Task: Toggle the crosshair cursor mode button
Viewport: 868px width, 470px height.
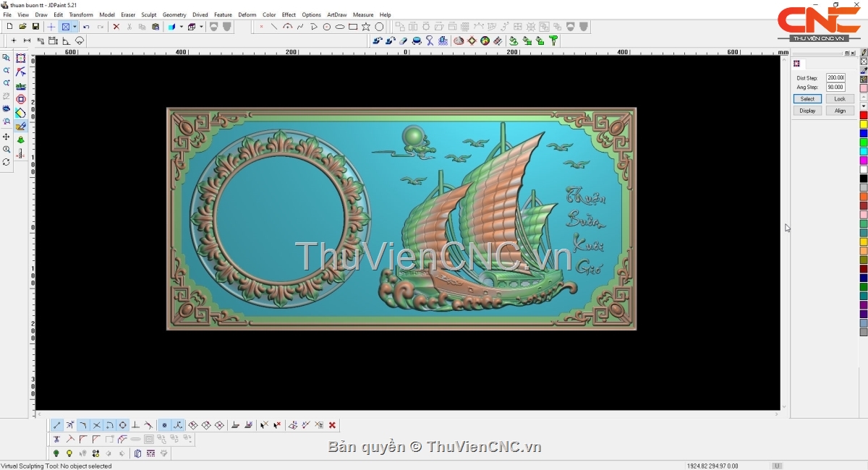Action: tap(51, 27)
